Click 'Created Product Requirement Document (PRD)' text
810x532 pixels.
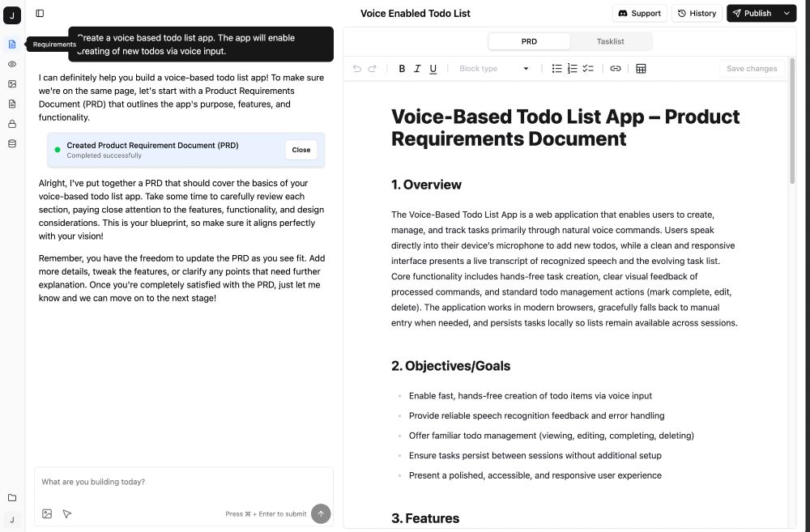(152, 145)
